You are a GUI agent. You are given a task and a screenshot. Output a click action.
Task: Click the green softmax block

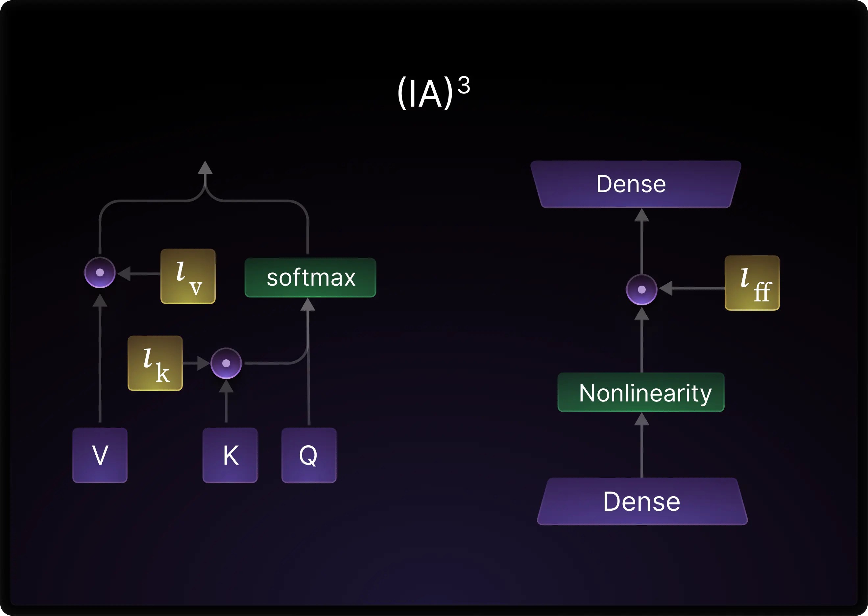[310, 277]
